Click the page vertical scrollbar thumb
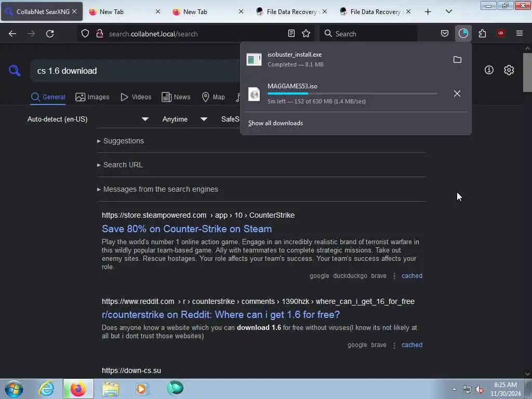532x399 pixels. click(x=527, y=72)
